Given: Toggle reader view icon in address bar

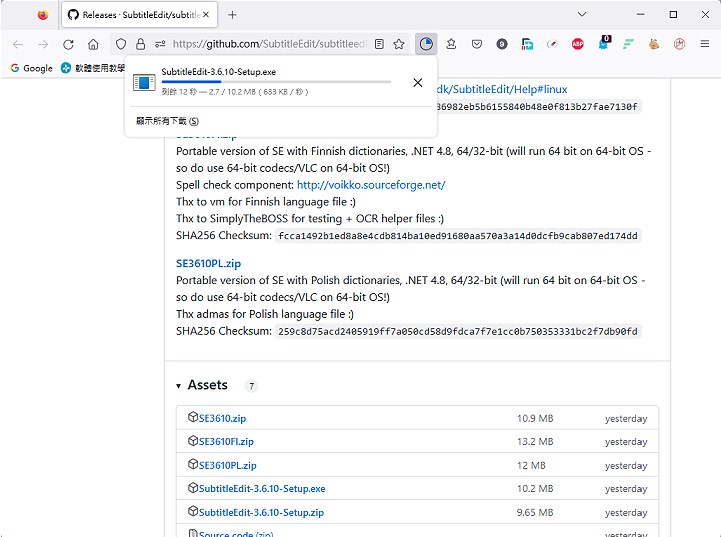Looking at the screenshot, I should coord(379,44).
